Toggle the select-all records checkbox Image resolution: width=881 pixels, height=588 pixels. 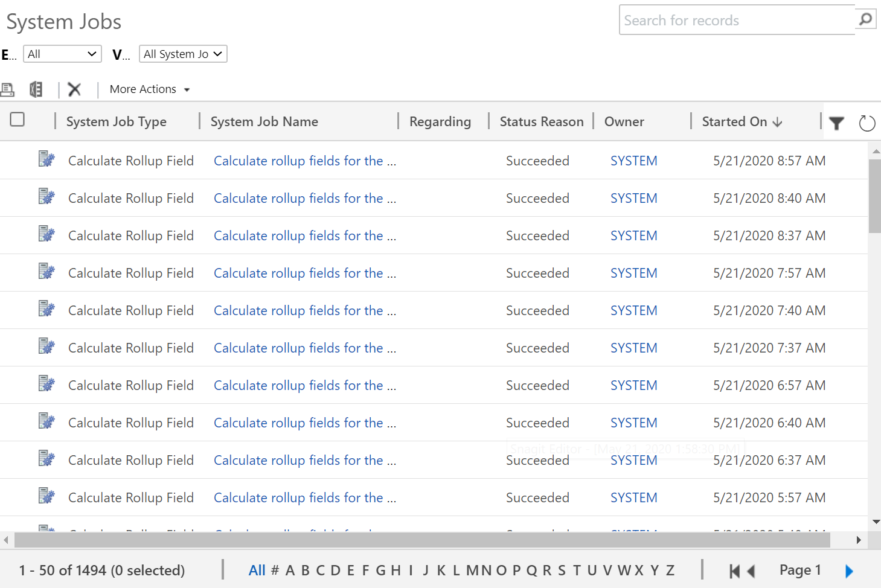pos(17,120)
